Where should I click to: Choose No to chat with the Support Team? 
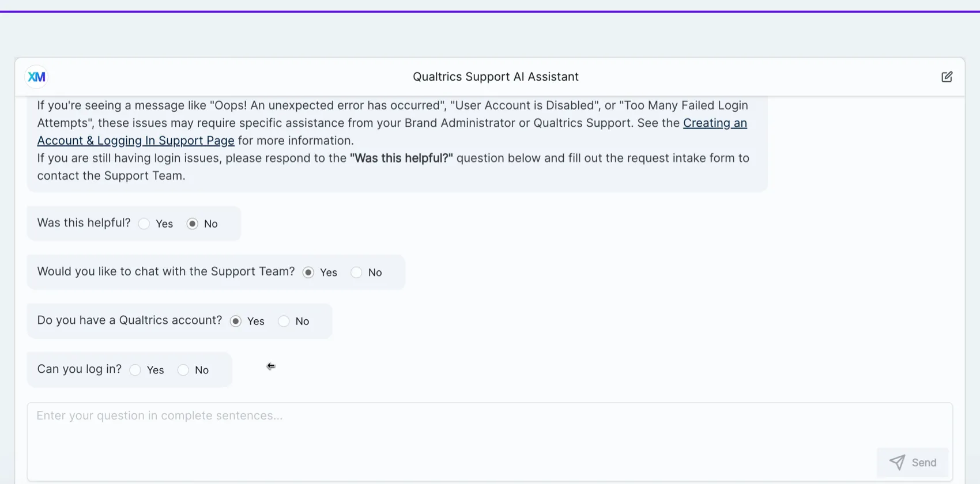[356, 272]
